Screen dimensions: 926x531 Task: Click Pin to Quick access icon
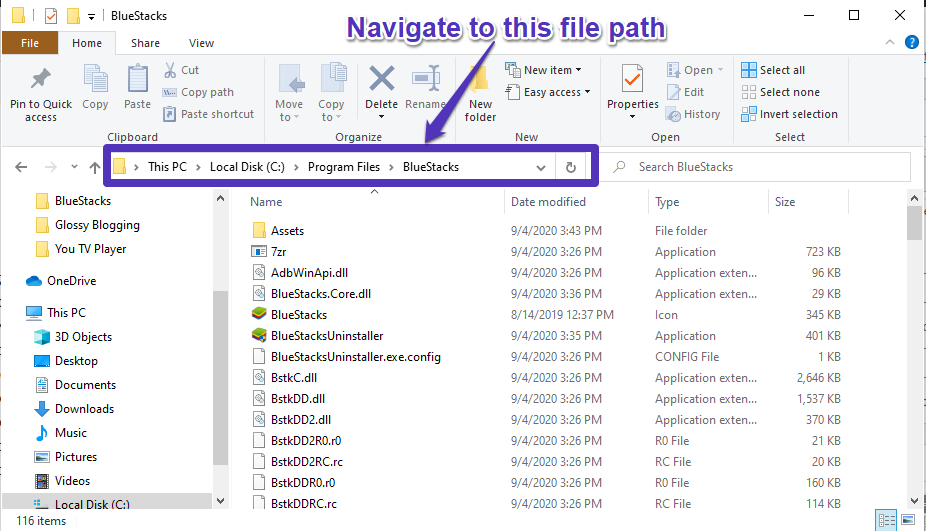[x=41, y=79]
